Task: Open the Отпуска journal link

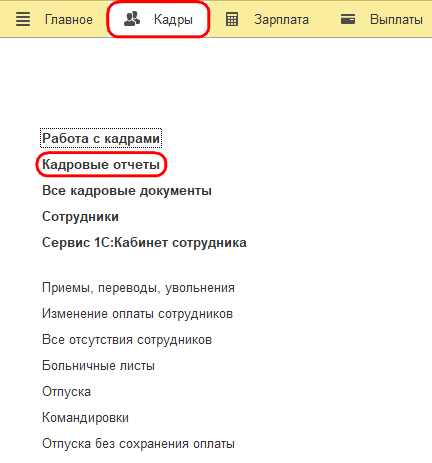Action: click(x=66, y=392)
